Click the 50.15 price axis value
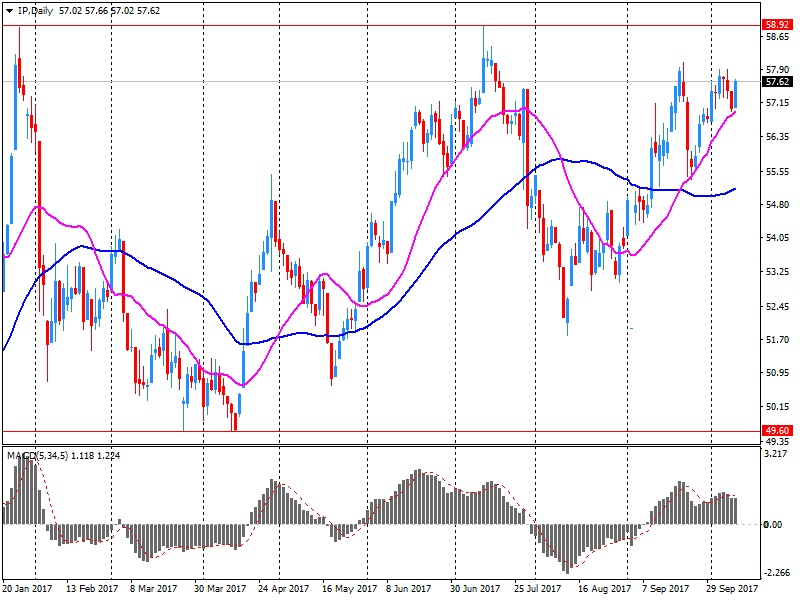 [777, 407]
